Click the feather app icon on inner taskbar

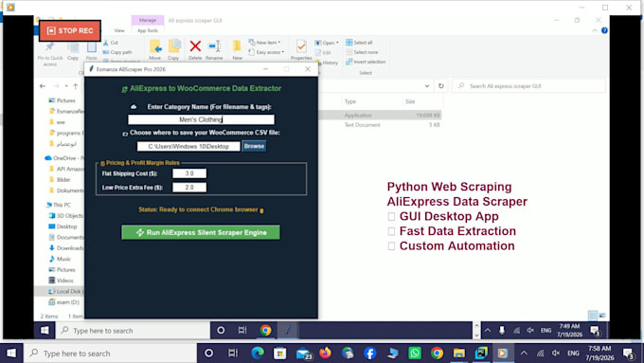coord(288,330)
